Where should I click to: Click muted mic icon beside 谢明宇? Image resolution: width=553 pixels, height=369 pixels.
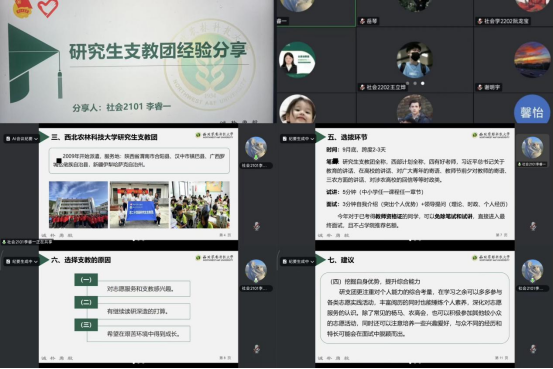coord(480,87)
